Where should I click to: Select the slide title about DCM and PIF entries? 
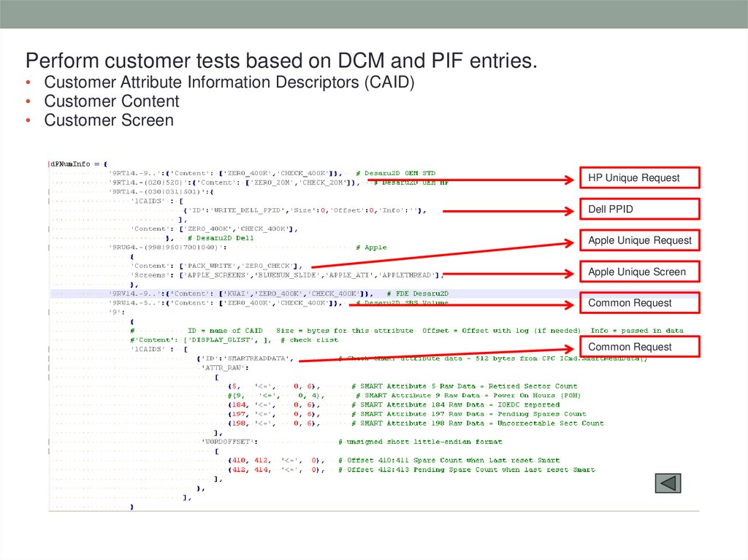point(281,61)
